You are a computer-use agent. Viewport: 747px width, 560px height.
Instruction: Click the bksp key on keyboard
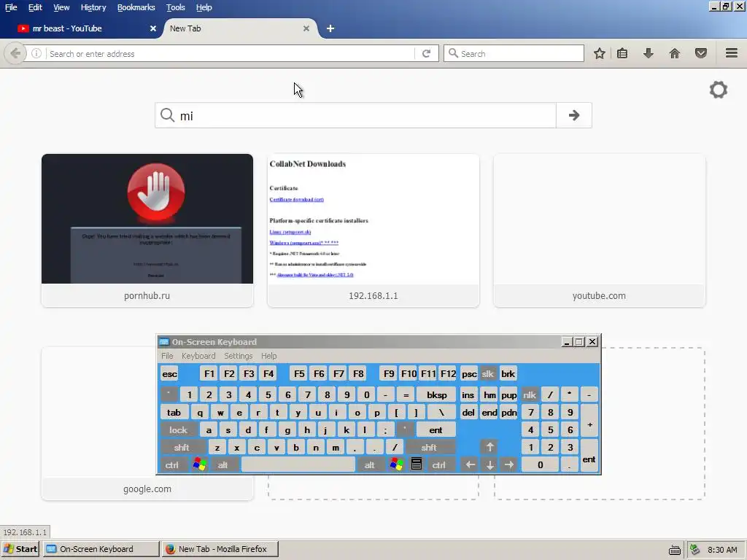coord(436,394)
